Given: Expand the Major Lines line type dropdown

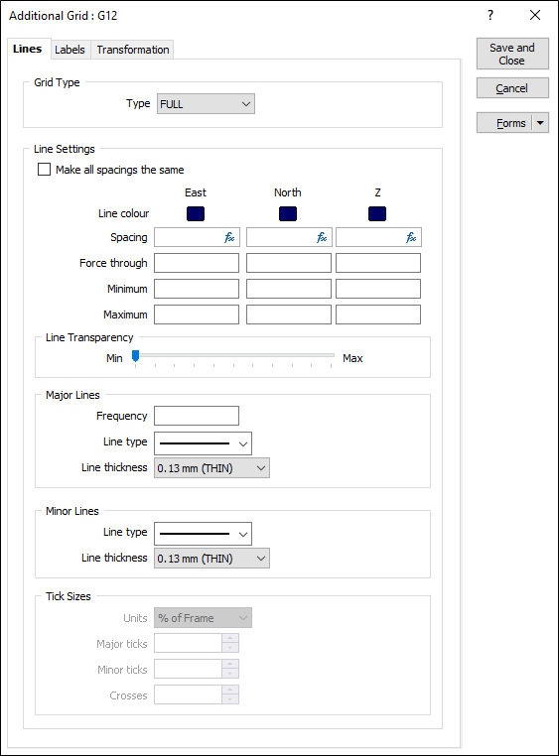Looking at the screenshot, I should (204, 443).
